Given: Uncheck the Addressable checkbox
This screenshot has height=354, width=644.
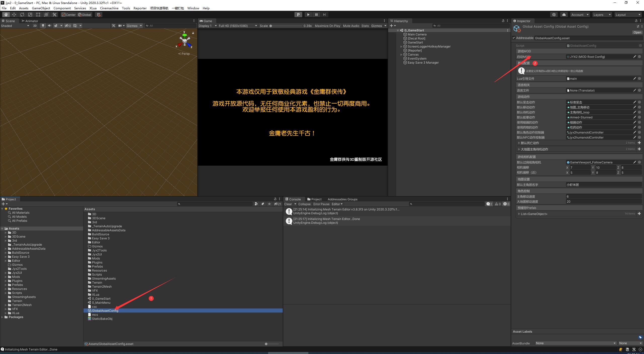Looking at the screenshot, I should tap(514, 38).
